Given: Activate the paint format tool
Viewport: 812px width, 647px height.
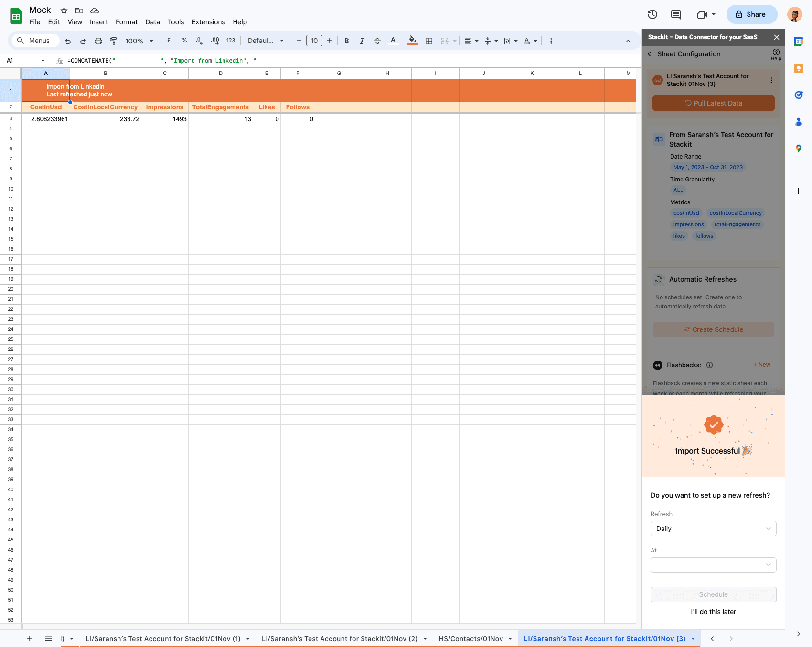Looking at the screenshot, I should [113, 41].
